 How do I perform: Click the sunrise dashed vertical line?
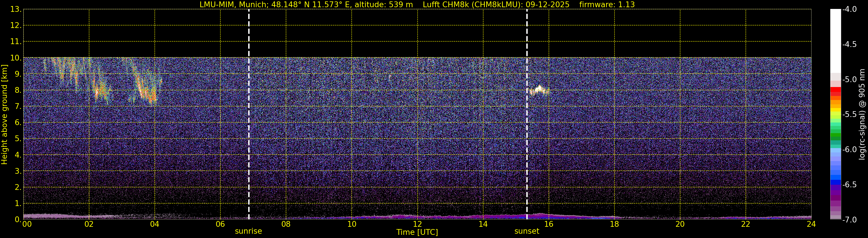[x=249, y=114]
